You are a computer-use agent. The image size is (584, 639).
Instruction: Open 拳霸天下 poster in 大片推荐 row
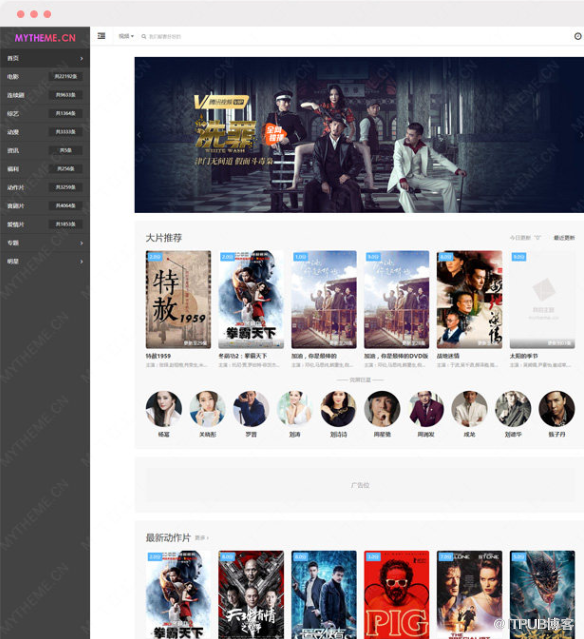(251, 300)
